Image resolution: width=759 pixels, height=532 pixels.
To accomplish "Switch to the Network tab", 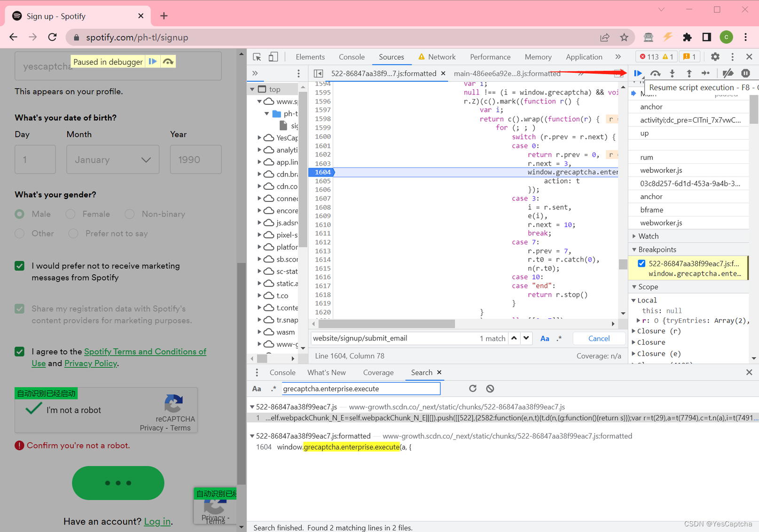I will [437, 57].
